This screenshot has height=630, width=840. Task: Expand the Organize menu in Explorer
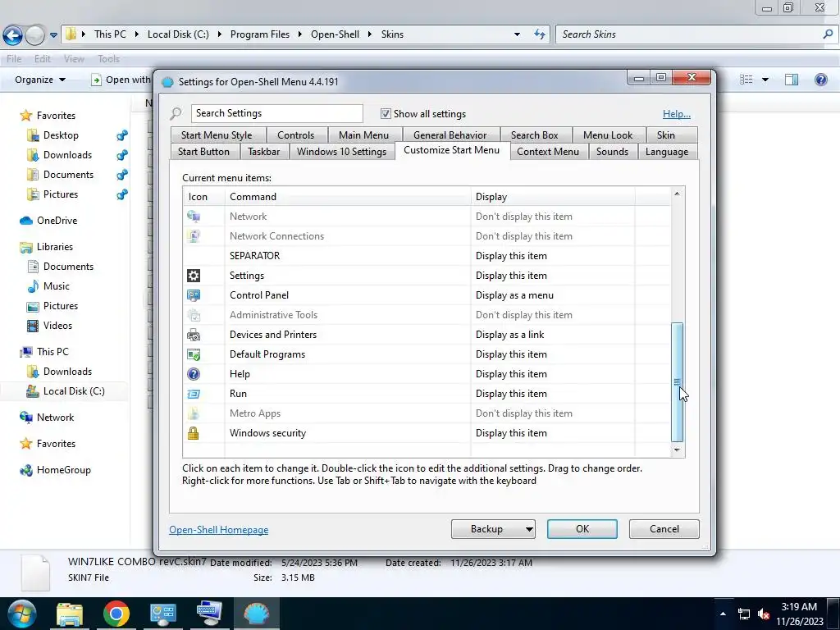click(x=40, y=80)
